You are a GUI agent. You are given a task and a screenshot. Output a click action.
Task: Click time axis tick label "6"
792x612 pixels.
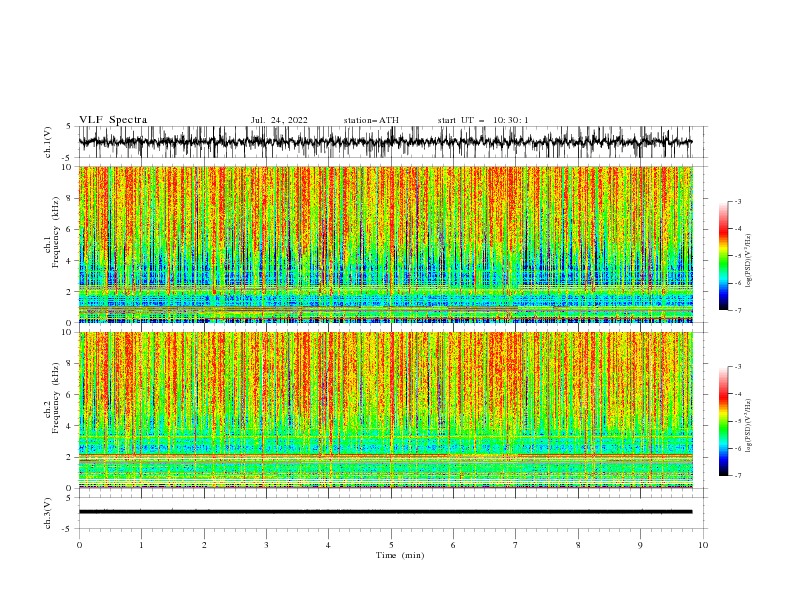[x=453, y=545]
